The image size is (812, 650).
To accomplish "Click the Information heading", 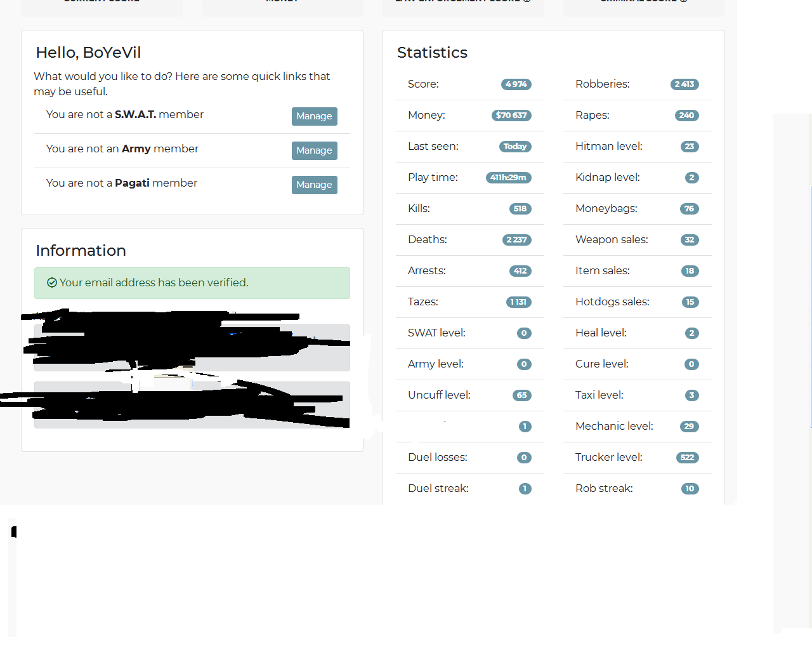I will (x=81, y=251).
